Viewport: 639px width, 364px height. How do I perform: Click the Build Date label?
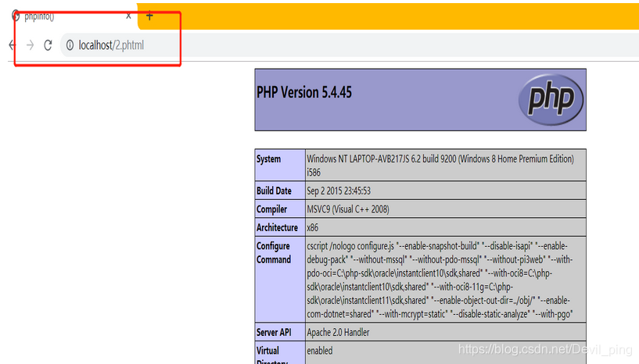(274, 191)
